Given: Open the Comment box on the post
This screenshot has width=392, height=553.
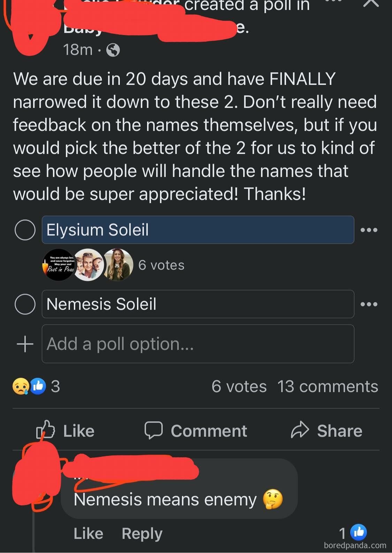Looking at the screenshot, I should [x=196, y=431].
